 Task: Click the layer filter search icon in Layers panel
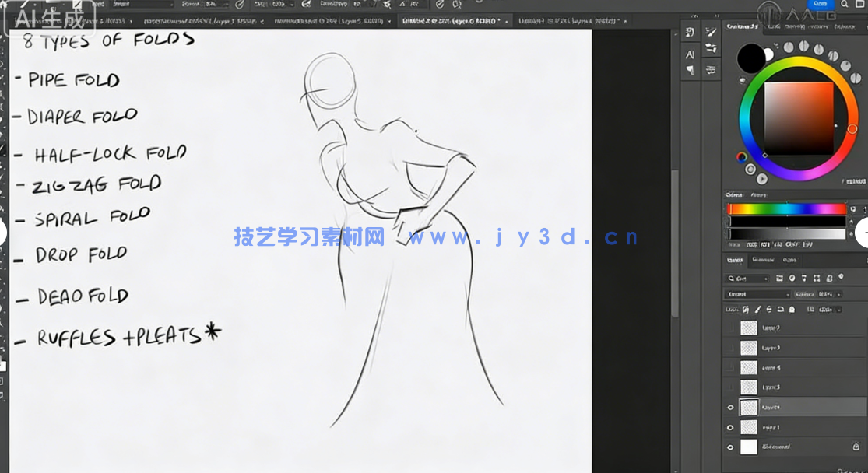click(731, 277)
